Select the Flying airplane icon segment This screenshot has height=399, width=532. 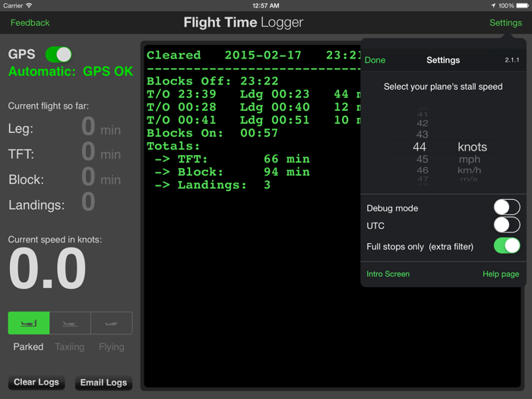pos(112,323)
